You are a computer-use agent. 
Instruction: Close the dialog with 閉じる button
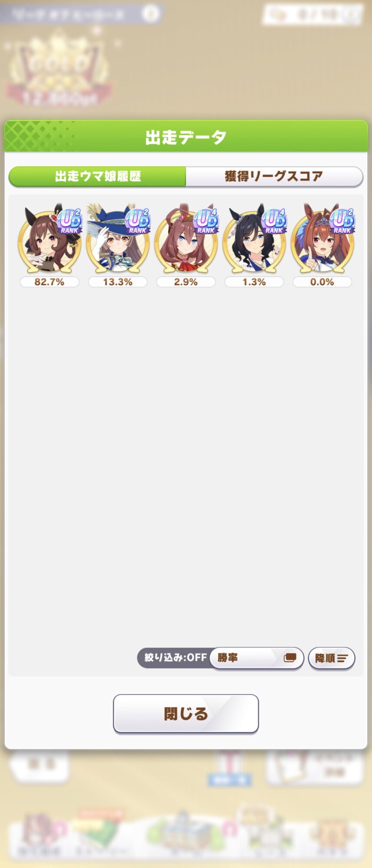(186, 713)
